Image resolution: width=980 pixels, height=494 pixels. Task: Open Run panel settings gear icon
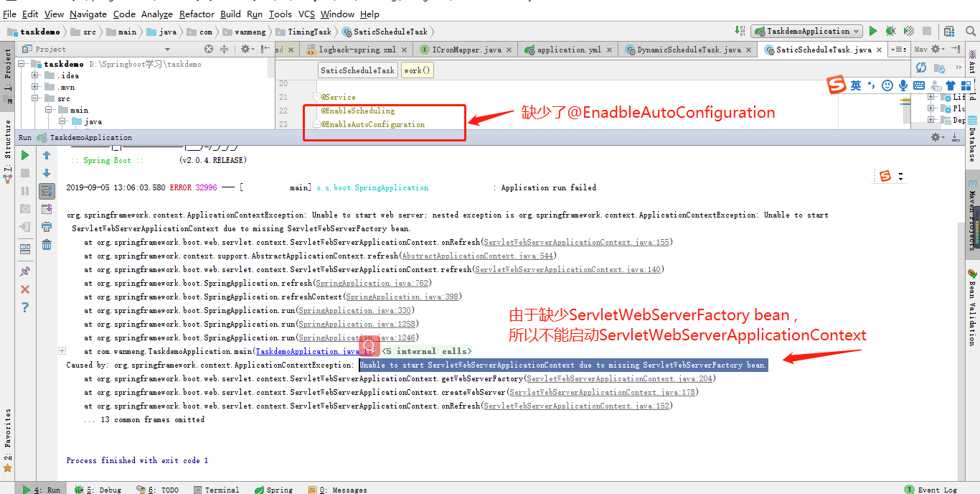[935, 136]
